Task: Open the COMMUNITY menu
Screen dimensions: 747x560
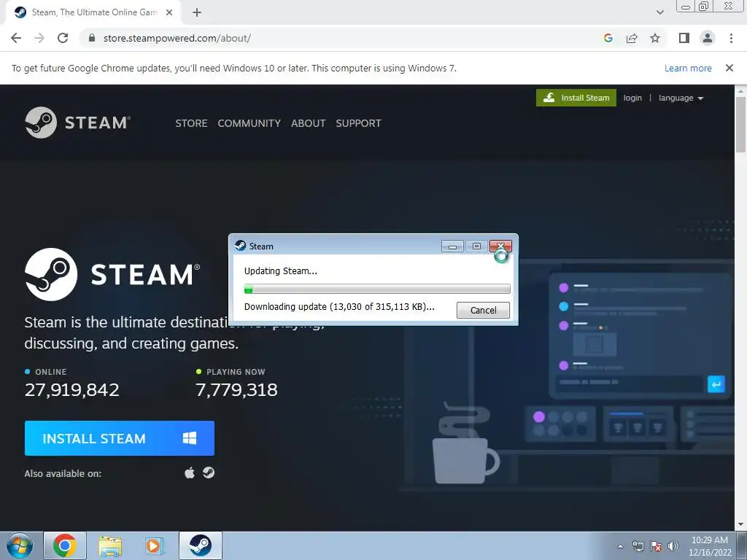Action: click(249, 123)
